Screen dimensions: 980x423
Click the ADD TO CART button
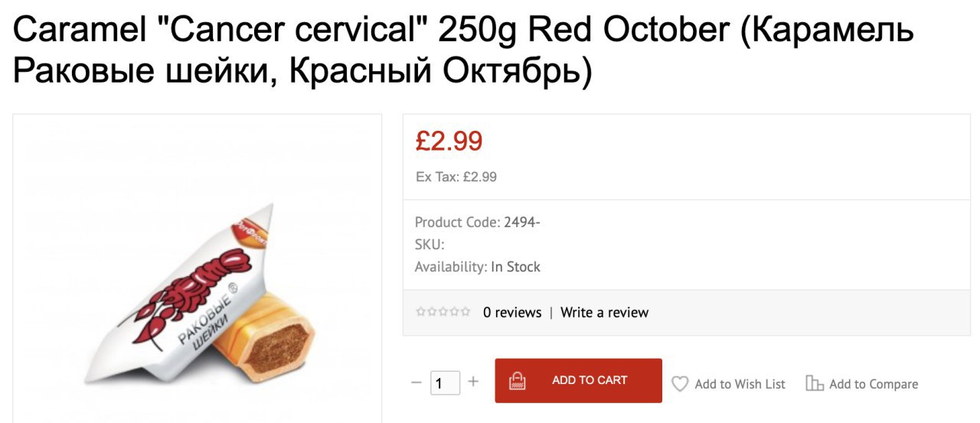tap(579, 380)
